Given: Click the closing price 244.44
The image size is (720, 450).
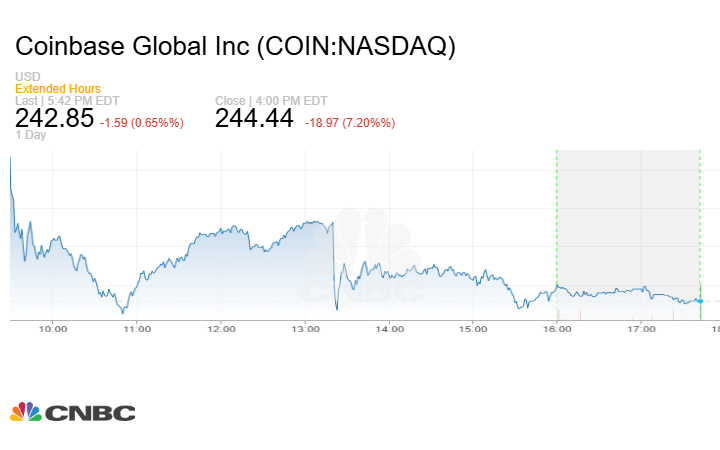Looking at the screenshot, I should click(255, 119).
